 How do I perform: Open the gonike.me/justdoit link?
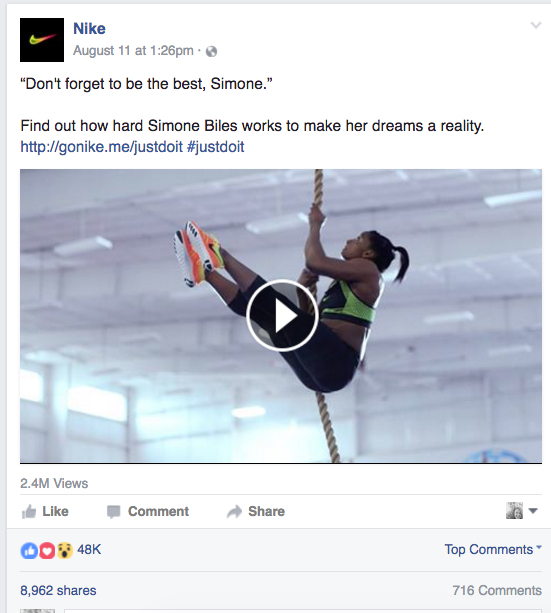[x=101, y=147]
